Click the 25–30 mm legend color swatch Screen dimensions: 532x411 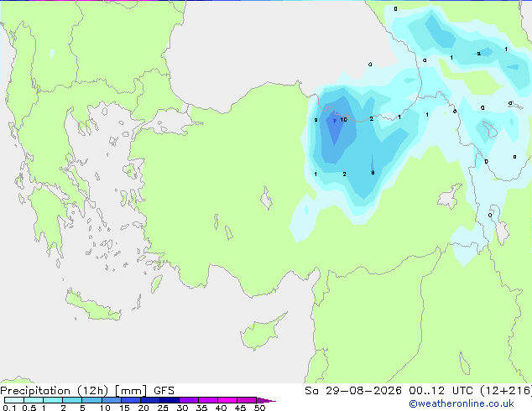point(170,400)
